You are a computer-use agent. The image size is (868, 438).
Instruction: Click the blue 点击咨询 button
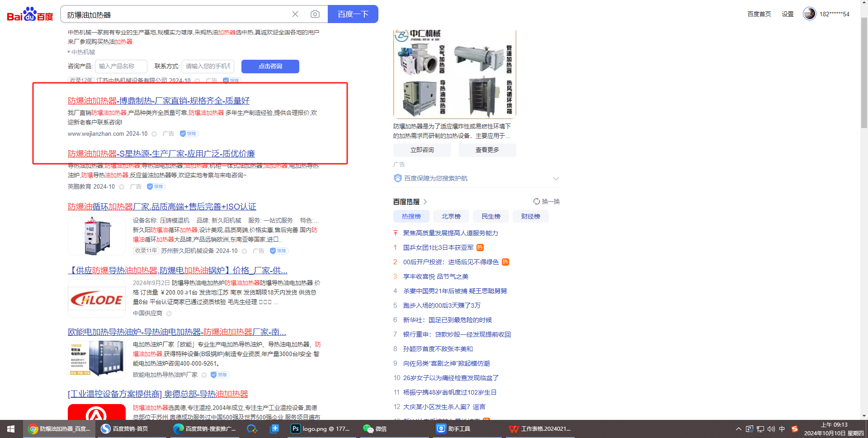coord(270,67)
